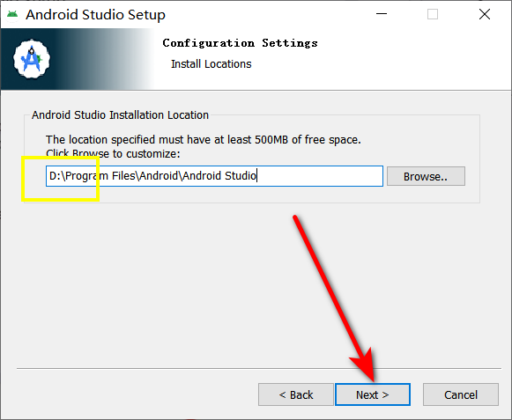Click the 'Click Browse to customize:' text
This screenshot has height=420, width=512.
pyautogui.click(x=113, y=153)
